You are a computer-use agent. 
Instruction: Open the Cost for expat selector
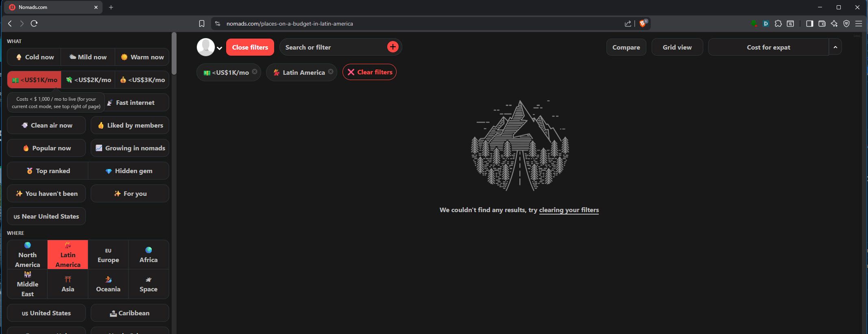tap(768, 47)
